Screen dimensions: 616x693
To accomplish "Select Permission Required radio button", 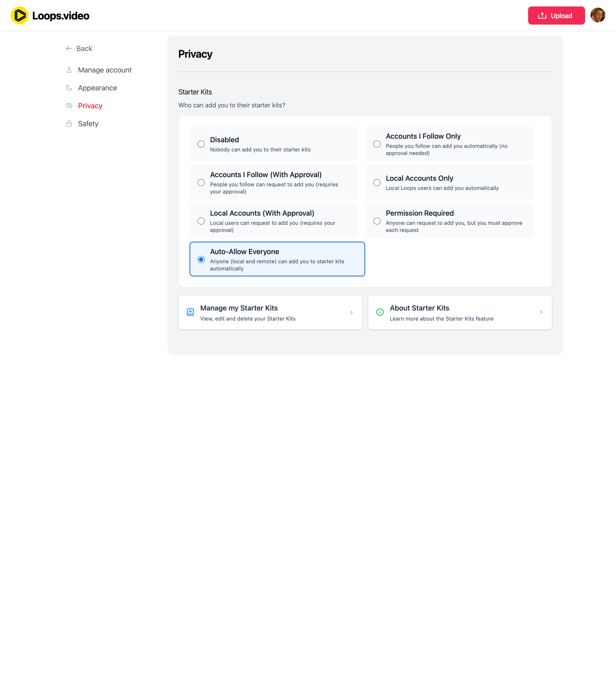I will (377, 221).
